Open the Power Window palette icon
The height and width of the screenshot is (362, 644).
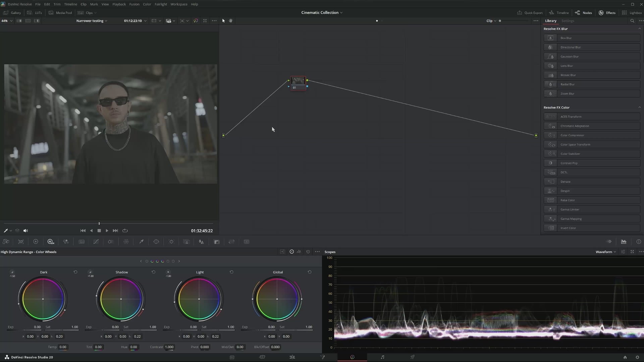click(156, 242)
